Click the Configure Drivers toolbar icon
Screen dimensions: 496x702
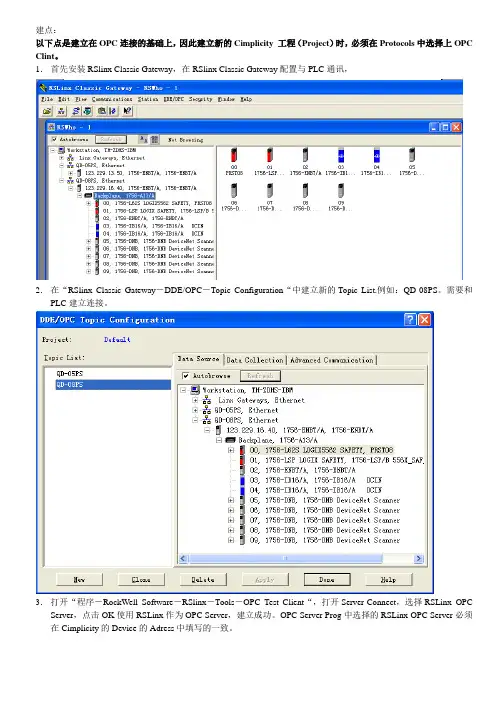76,111
